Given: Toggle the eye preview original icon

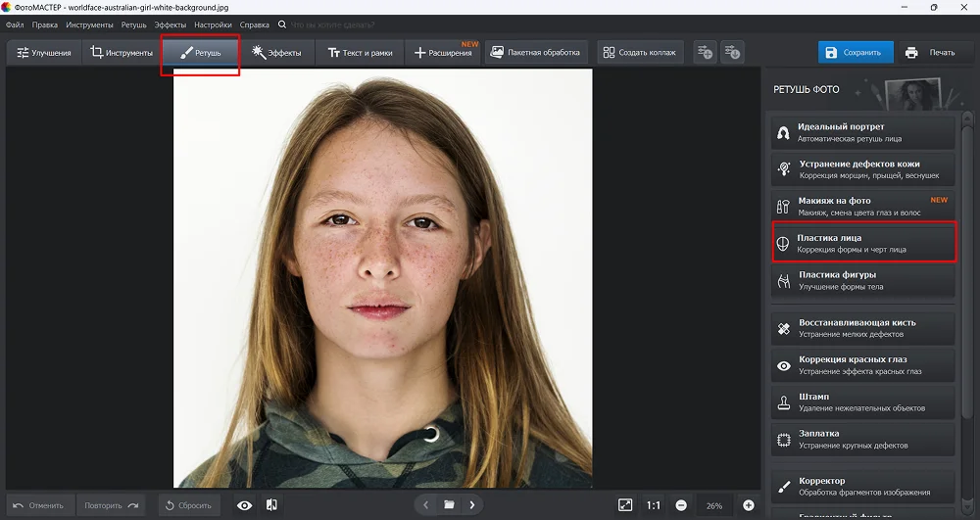Looking at the screenshot, I should pyautogui.click(x=244, y=505).
